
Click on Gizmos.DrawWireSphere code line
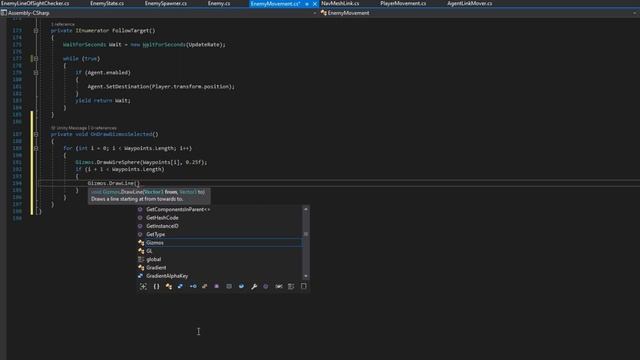(x=141, y=162)
